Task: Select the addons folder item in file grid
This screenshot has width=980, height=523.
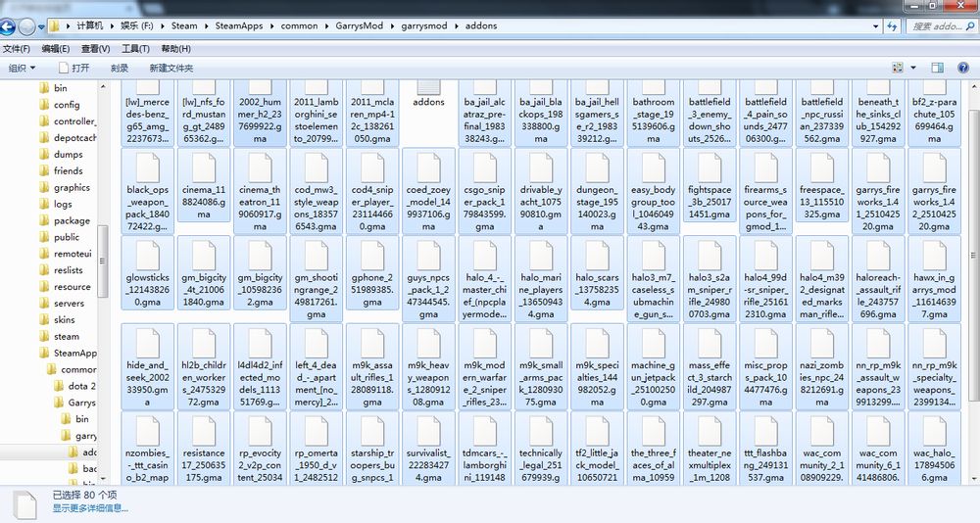Action: click(429, 94)
